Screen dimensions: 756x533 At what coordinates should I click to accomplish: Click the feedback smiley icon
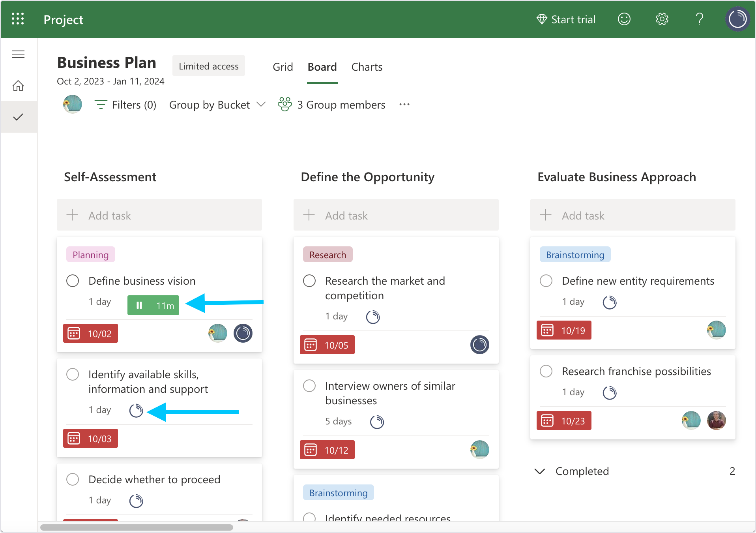click(624, 19)
